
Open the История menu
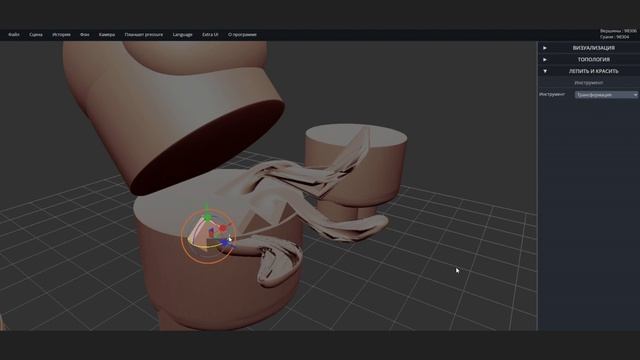point(61,35)
